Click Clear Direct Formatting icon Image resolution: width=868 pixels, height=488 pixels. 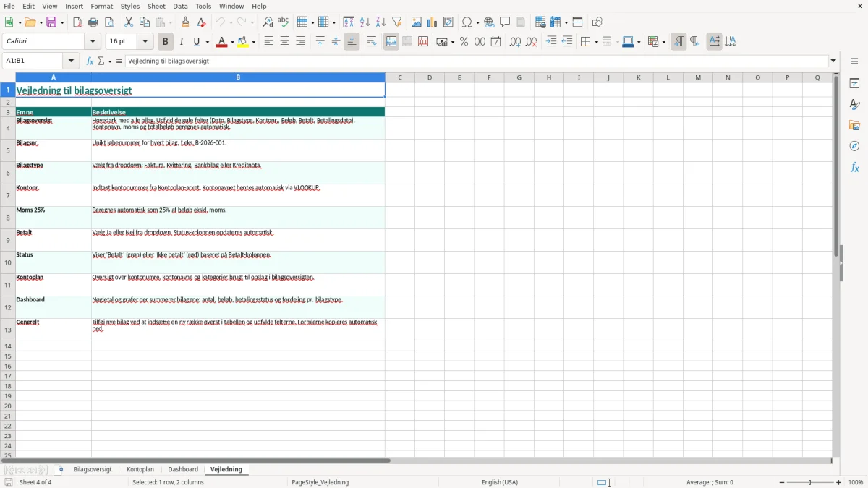[201, 22]
